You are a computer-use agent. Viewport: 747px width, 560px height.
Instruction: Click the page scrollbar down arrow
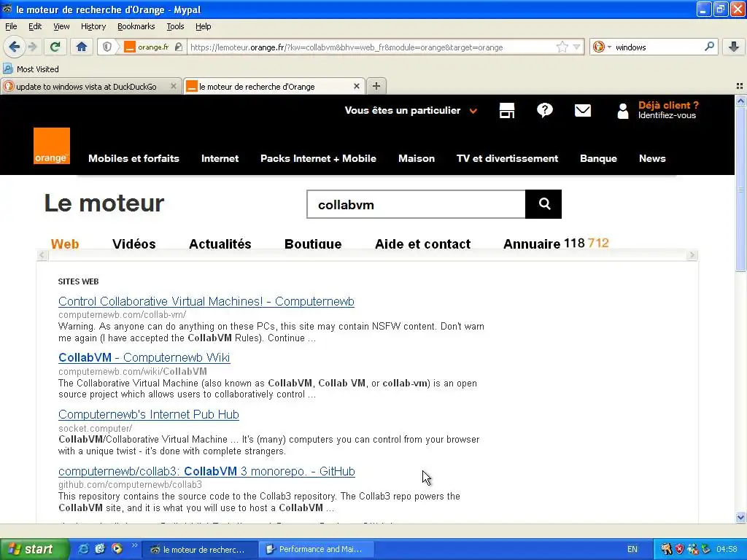point(740,518)
